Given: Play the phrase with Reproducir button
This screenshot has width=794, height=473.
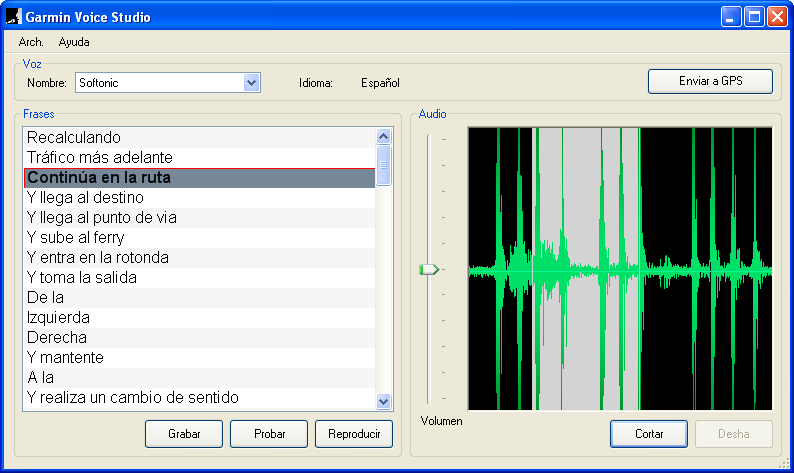Looking at the screenshot, I should click(354, 434).
